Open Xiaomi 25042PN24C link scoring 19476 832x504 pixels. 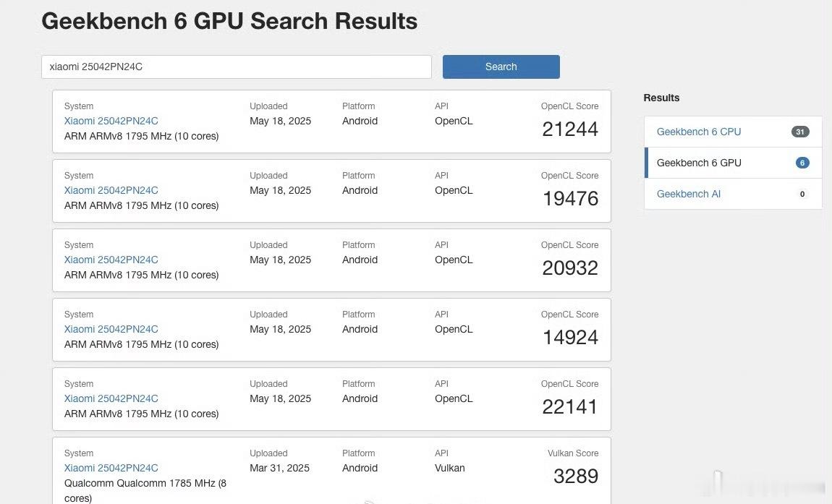[111, 190]
